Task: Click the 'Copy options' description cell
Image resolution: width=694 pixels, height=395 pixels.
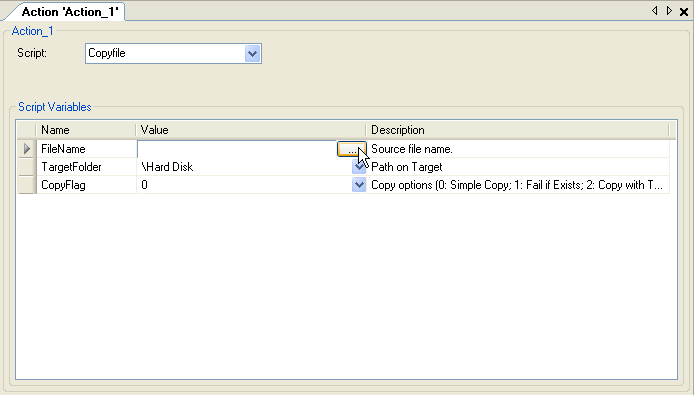Action: (518, 185)
